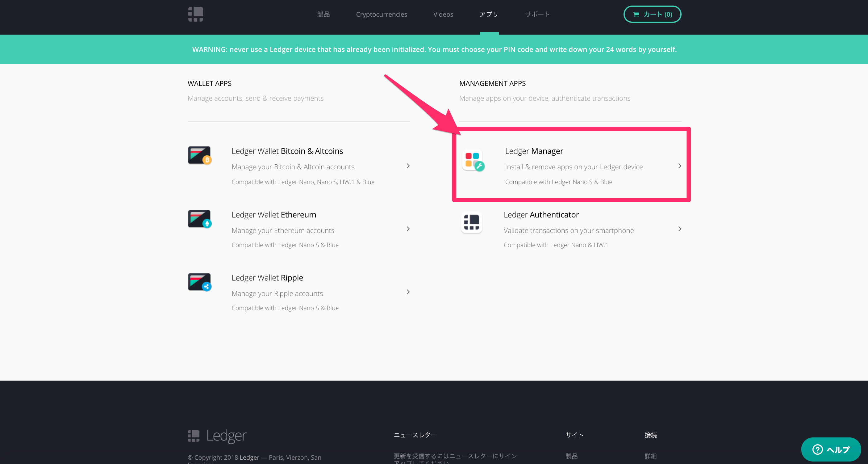Click the Bitcoin & Altcoins wallet icon

point(199,155)
